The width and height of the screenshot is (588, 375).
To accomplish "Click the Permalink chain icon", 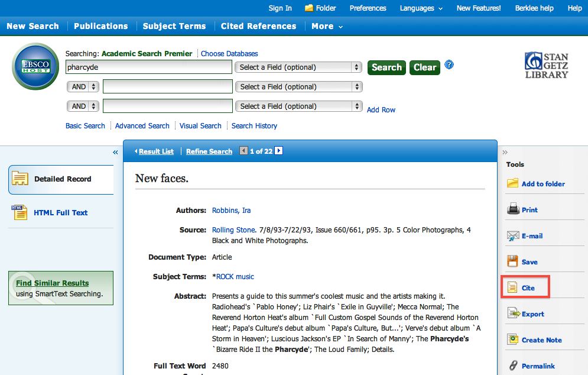I will pyautogui.click(x=514, y=365).
